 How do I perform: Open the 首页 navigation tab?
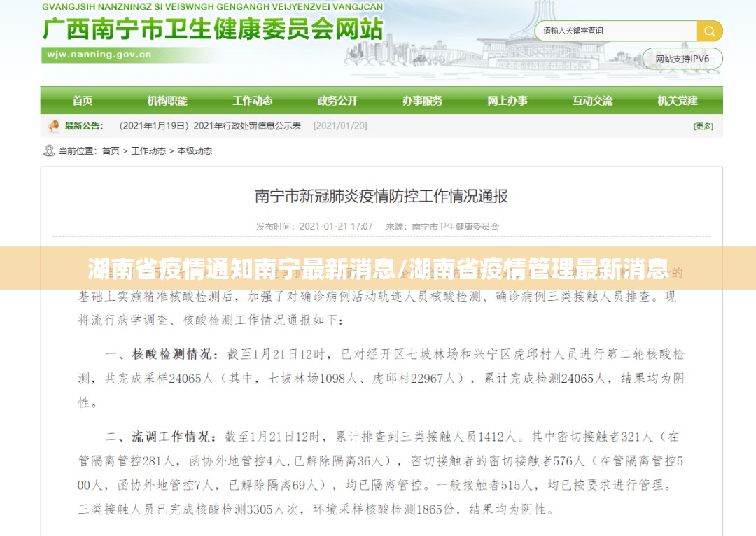tap(83, 101)
